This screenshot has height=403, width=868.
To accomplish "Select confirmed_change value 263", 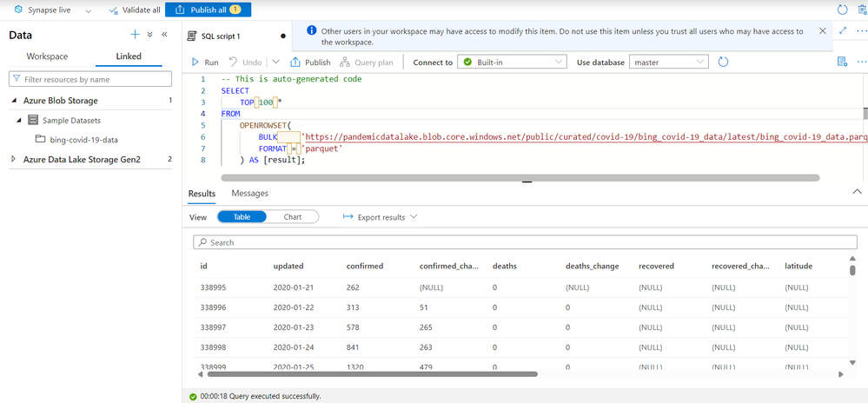I will (x=426, y=347).
